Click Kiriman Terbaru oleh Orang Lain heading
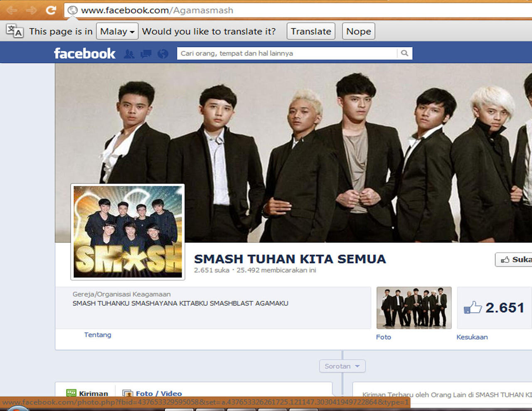This screenshot has width=532, height=411. point(447,395)
